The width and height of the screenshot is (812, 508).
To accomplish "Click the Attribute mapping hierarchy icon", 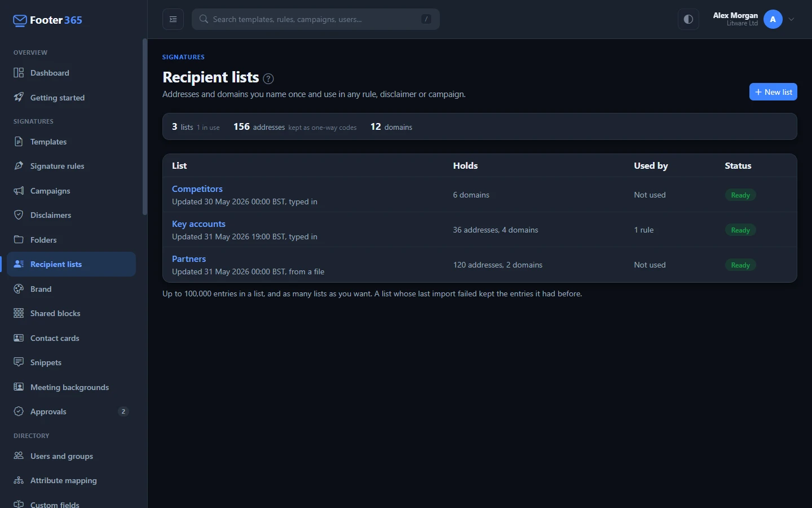I will coord(19,480).
